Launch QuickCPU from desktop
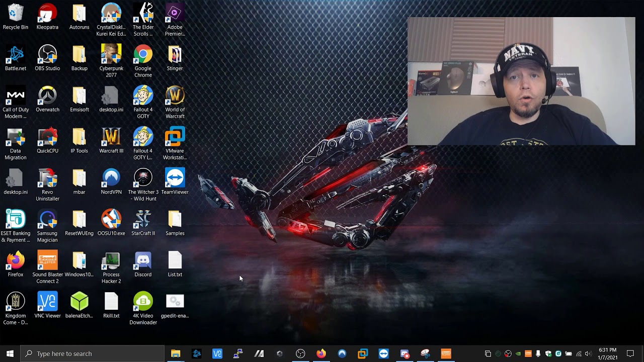 [x=47, y=141]
